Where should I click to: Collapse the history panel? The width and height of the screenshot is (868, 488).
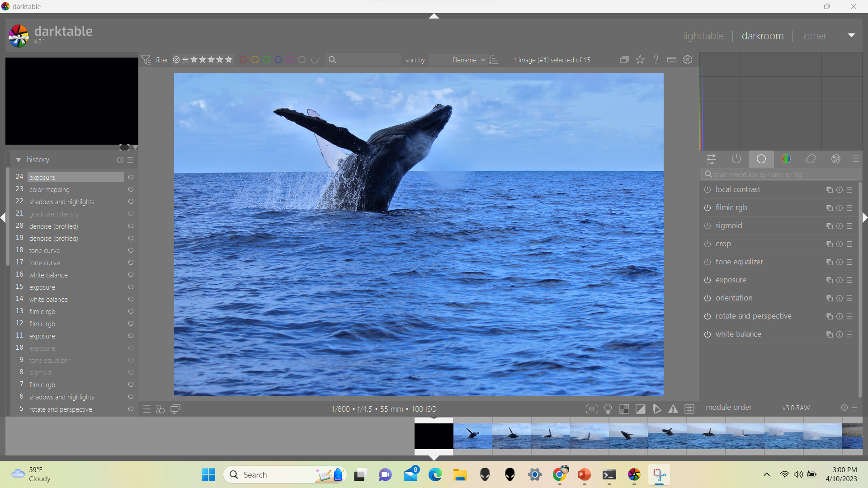click(x=19, y=160)
